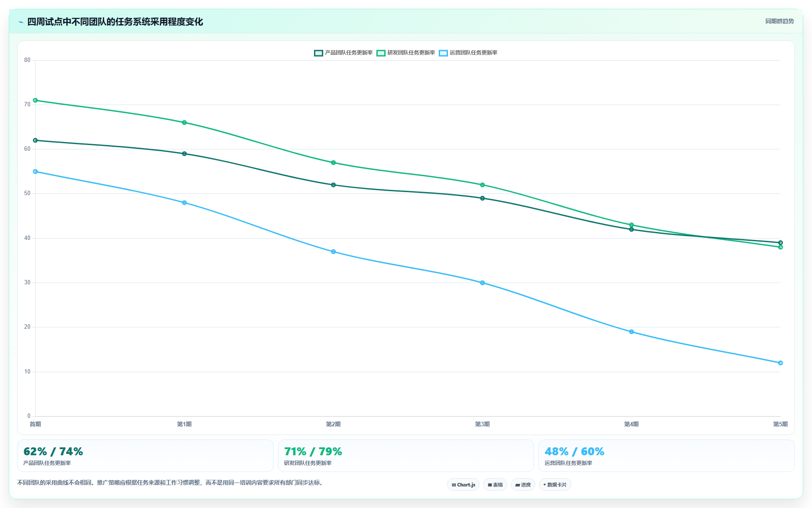Screen dimensions: 812x508
Task: Select the 48% / 60% 运营团队 stat card
Action: point(667,456)
